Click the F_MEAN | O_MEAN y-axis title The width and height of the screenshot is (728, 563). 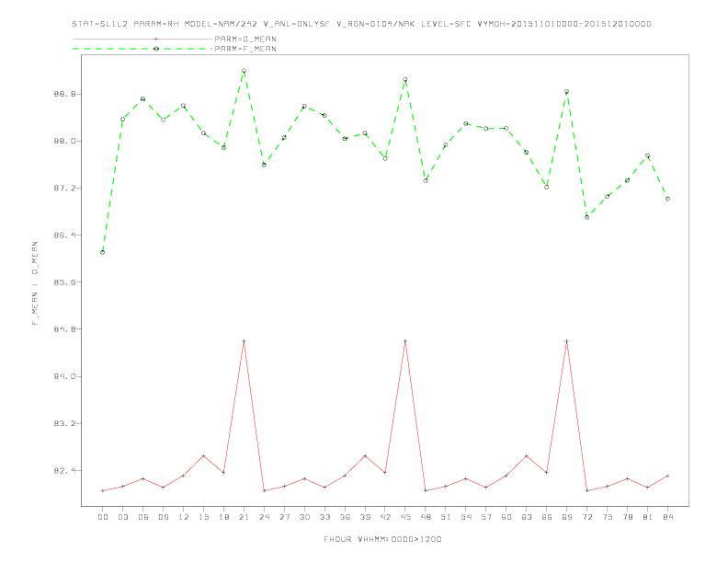tap(35, 283)
